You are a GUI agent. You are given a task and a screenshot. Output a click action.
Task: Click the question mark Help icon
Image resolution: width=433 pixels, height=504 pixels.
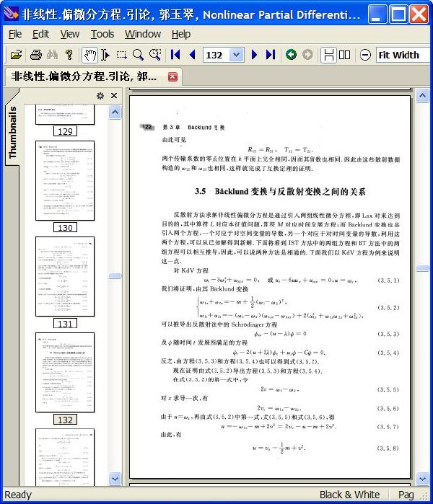pyautogui.click(x=69, y=55)
